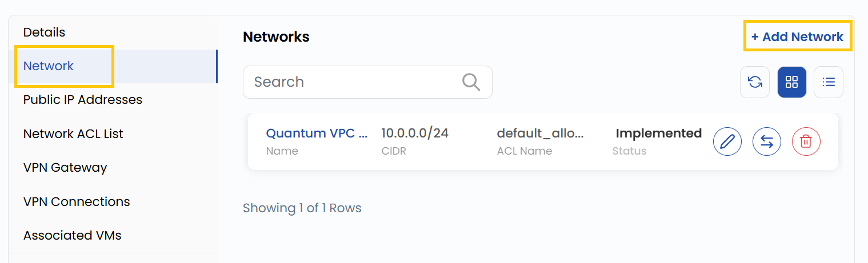
Task: Click the Implemented status text
Action: click(x=658, y=133)
